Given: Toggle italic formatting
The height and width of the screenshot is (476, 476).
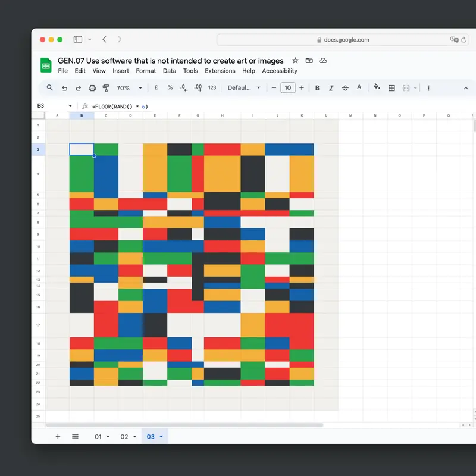Looking at the screenshot, I should point(331,88).
